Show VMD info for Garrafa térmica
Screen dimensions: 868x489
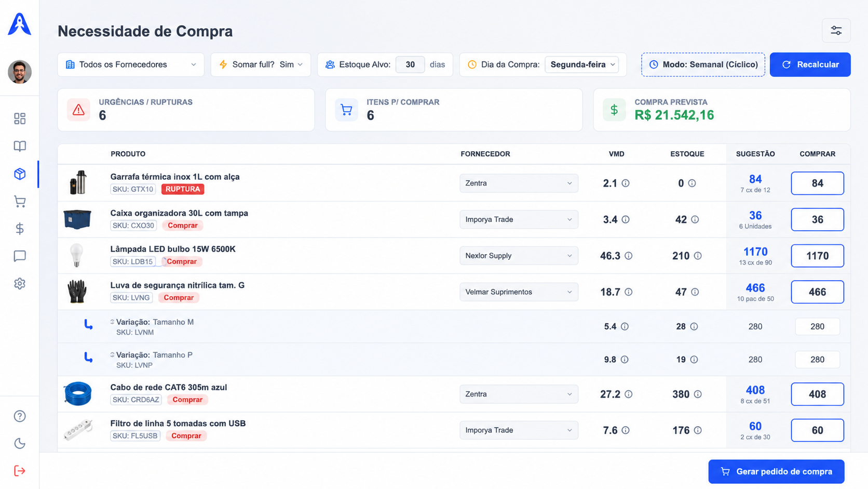coord(626,183)
